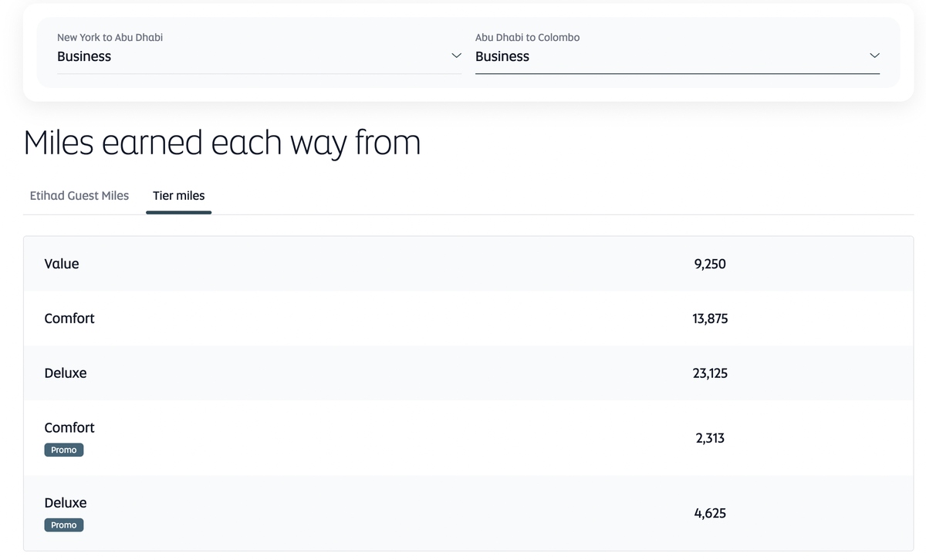Click the Comfort label above the Promo badge

(x=69, y=428)
